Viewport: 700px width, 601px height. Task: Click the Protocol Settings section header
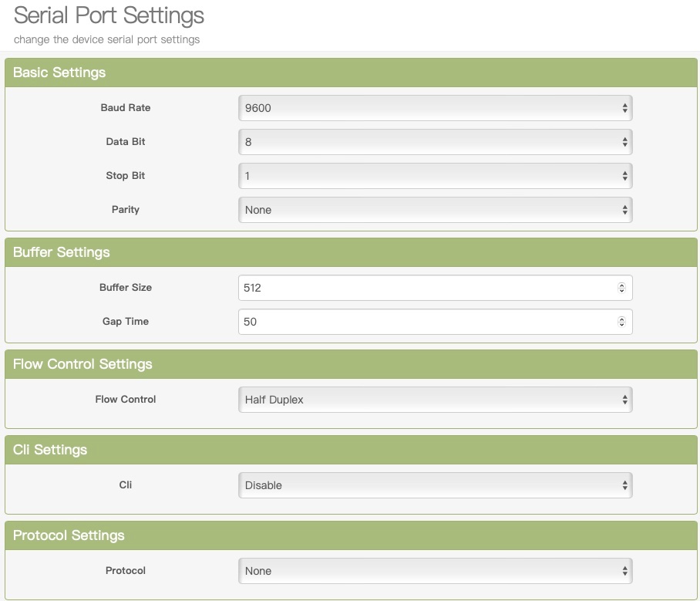[x=69, y=535]
